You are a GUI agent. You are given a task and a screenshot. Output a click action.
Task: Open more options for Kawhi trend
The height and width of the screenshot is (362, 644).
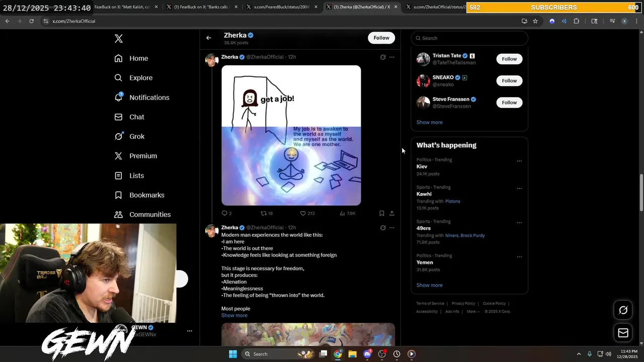(519, 189)
